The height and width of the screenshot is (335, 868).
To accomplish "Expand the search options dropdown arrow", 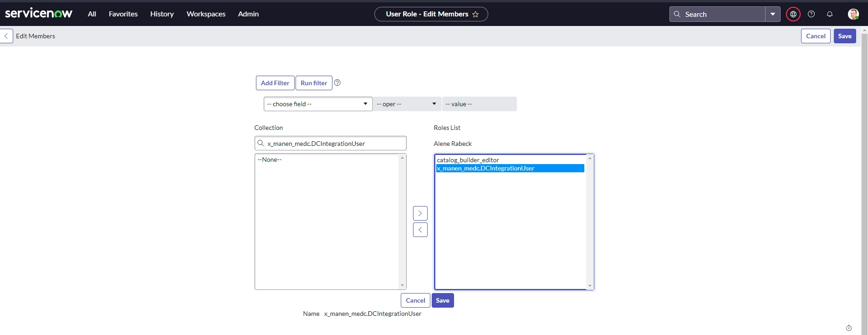I will [773, 14].
